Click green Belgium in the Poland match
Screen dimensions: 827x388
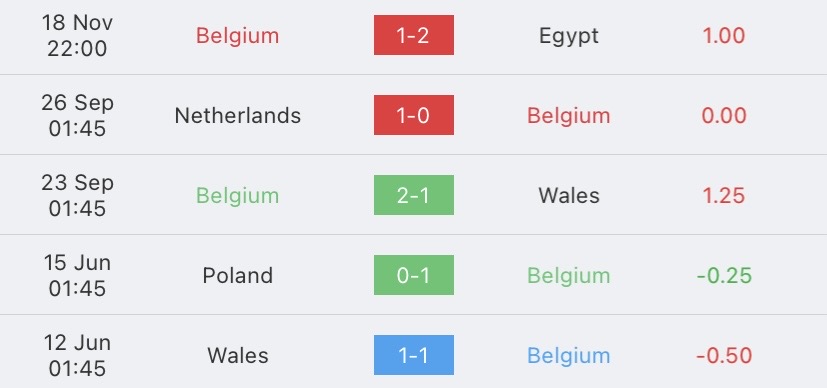[569, 277]
